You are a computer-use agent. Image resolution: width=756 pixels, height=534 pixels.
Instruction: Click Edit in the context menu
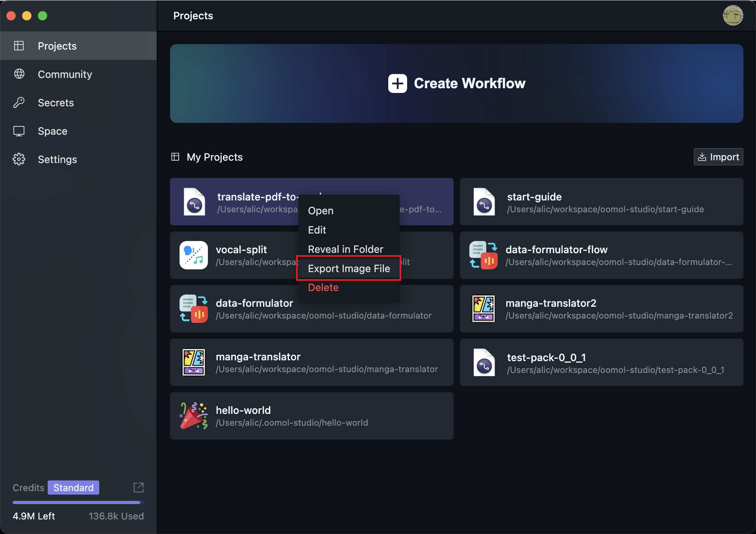[x=317, y=230]
